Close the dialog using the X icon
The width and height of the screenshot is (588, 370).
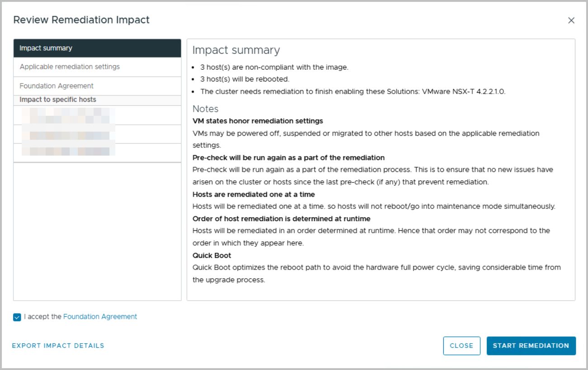[x=571, y=20]
